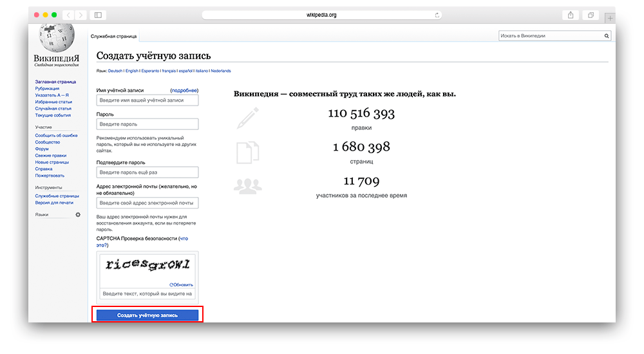Viewport: 644px width, 354px height.
Task: Open the что это? CAPTCHA link
Action: pos(142,242)
